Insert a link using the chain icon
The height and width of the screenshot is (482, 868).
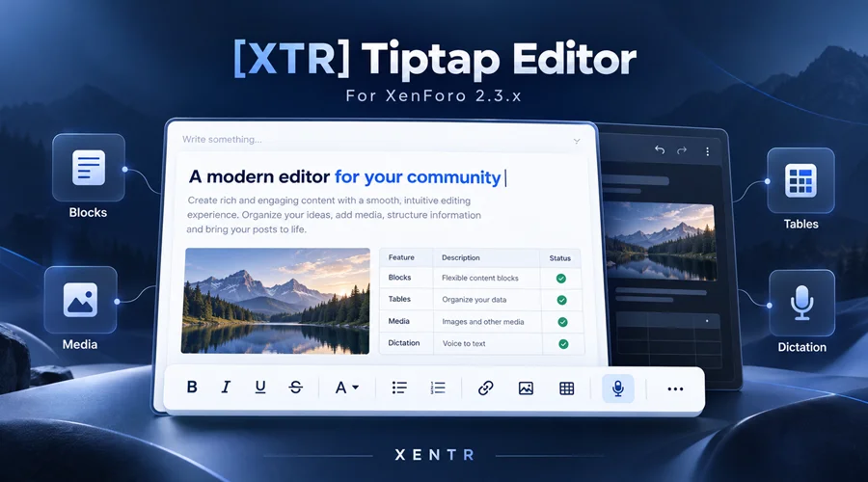[x=485, y=388]
